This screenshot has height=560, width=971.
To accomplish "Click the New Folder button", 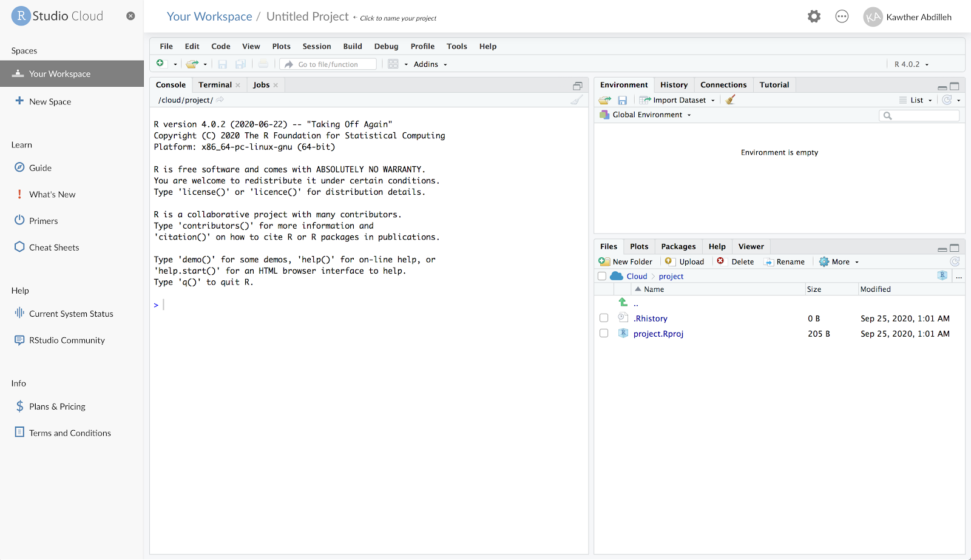I will 626,261.
